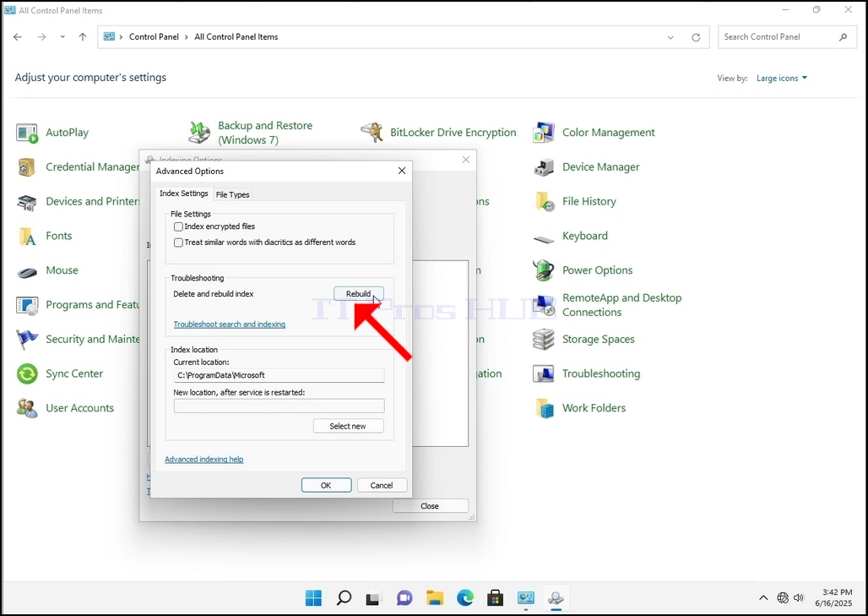Refresh the Control Panel view

click(x=696, y=37)
